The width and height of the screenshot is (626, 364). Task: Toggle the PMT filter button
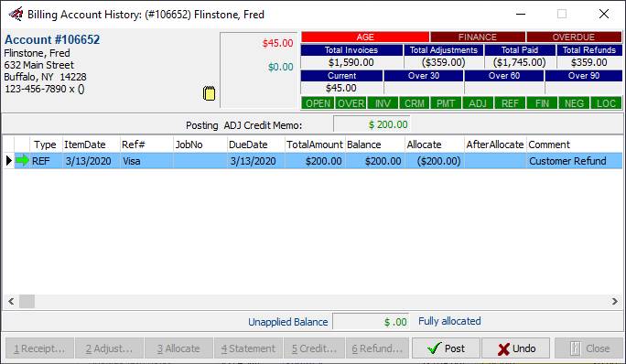coord(446,103)
